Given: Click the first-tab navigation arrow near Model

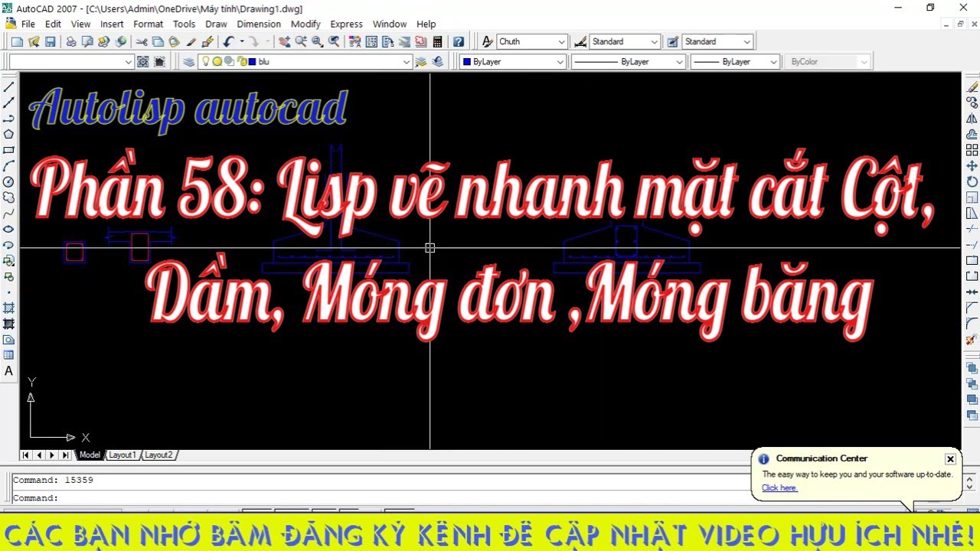Looking at the screenshot, I should (25, 455).
